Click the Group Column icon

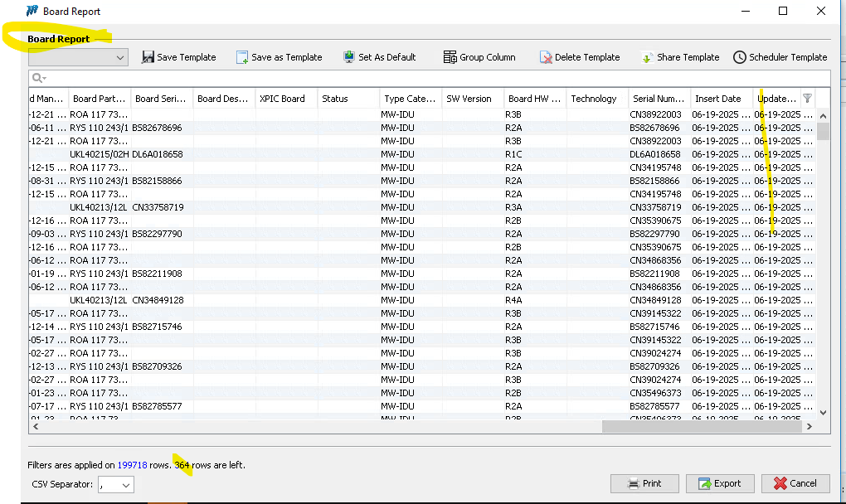click(450, 57)
